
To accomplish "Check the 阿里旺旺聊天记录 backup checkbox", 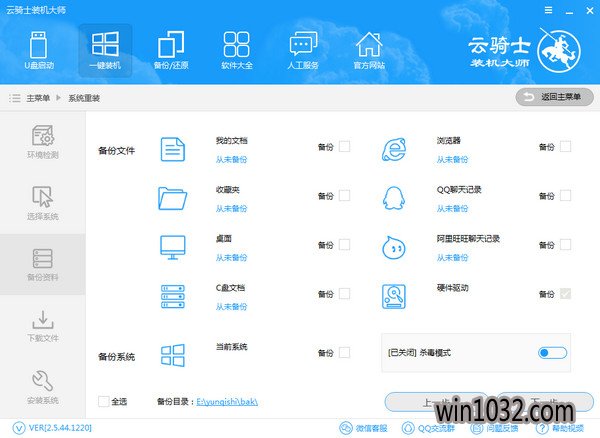I will [566, 245].
